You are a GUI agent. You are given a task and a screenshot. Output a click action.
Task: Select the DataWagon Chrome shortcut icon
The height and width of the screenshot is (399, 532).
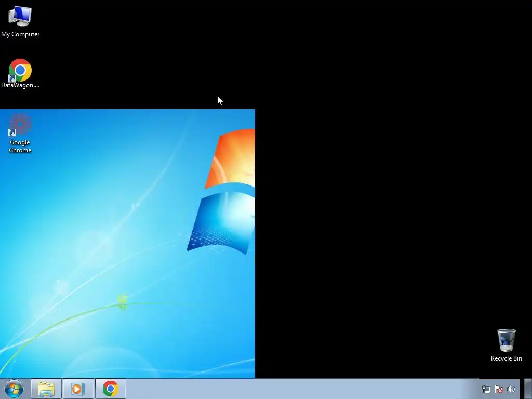[x=20, y=70]
